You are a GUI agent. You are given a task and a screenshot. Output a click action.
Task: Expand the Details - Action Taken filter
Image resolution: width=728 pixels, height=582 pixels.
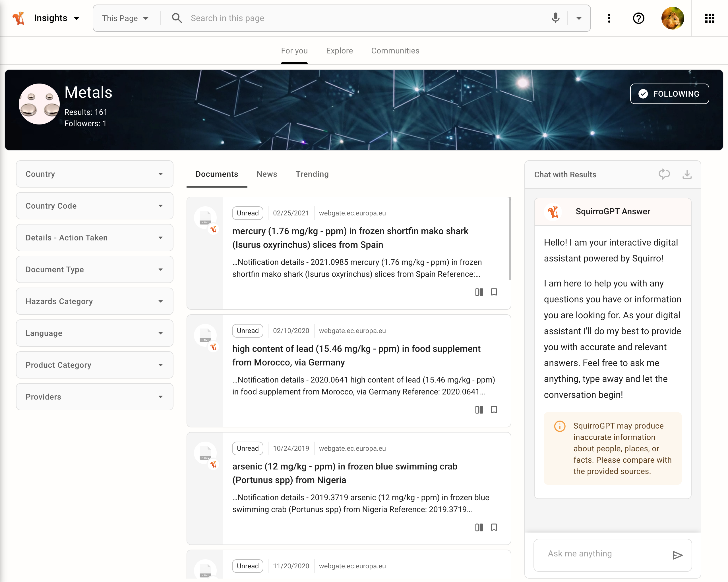coord(94,238)
